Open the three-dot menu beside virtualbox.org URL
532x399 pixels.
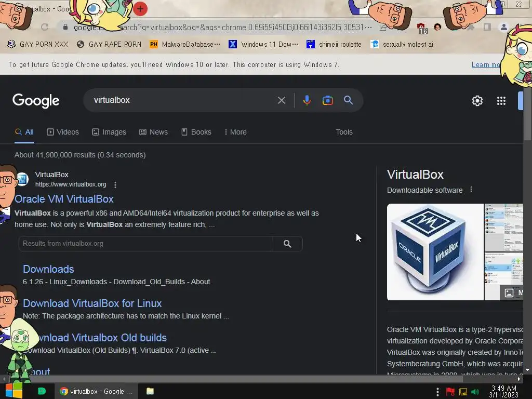[x=115, y=184]
